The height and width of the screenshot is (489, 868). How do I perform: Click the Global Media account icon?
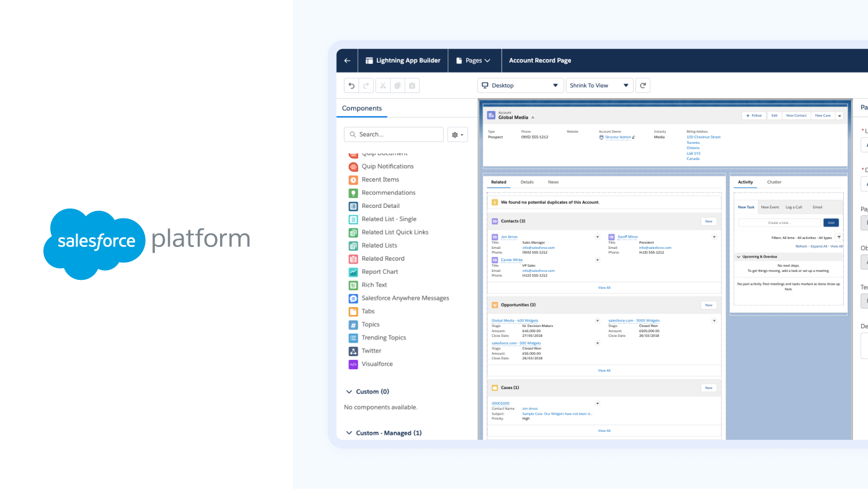click(x=491, y=115)
